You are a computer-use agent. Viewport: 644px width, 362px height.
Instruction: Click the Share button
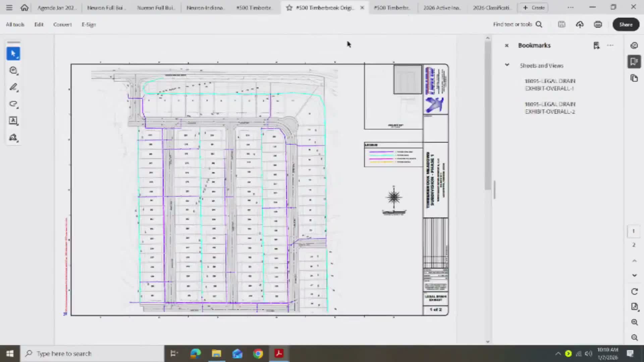pos(626,24)
